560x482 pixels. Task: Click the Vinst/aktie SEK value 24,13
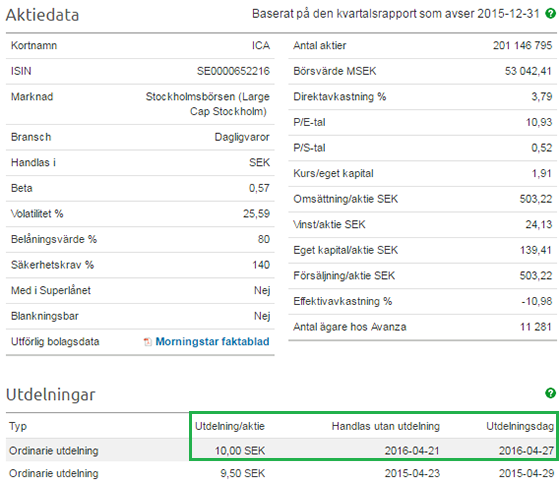[x=539, y=225]
